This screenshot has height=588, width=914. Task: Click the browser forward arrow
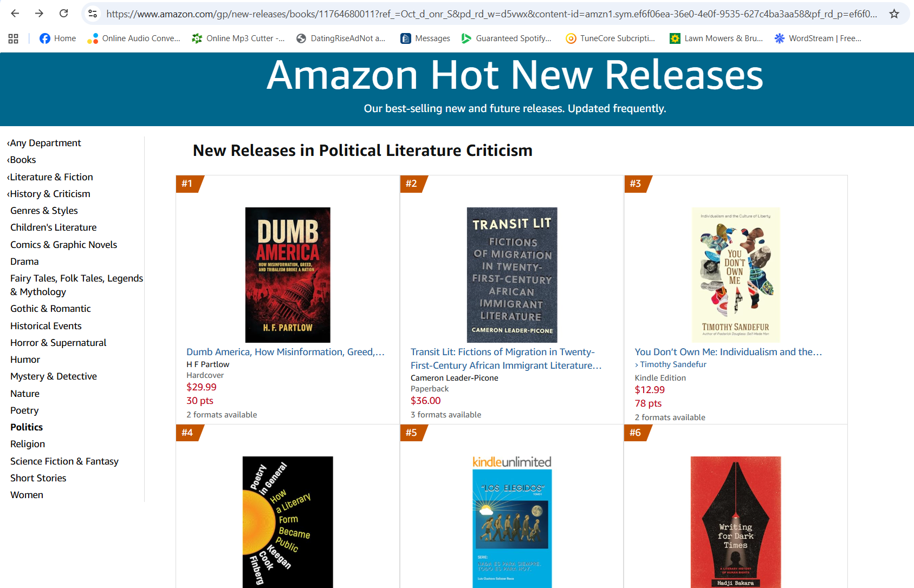[39, 14]
